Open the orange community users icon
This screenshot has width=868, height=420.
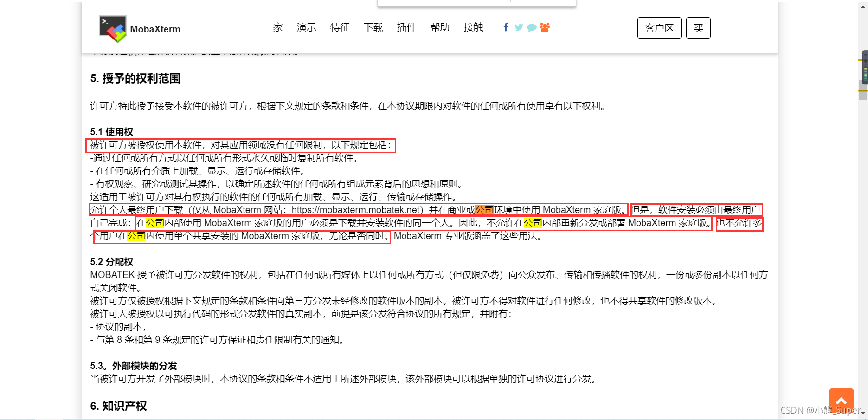click(545, 27)
